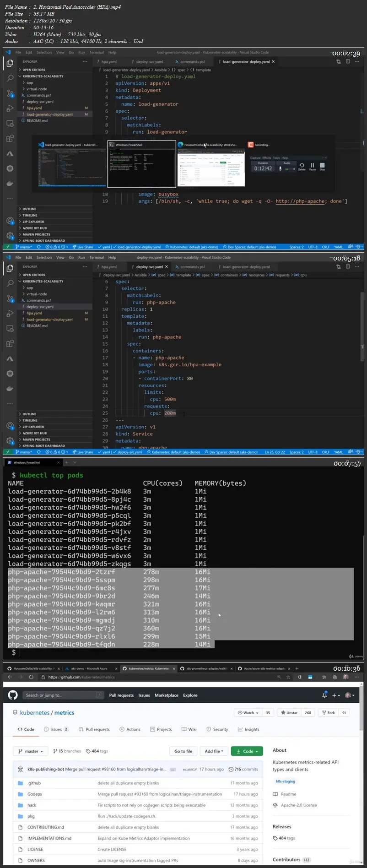
Task: Open Search view in the upper VS Code frame
Action: pyautogui.click(x=10, y=78)
